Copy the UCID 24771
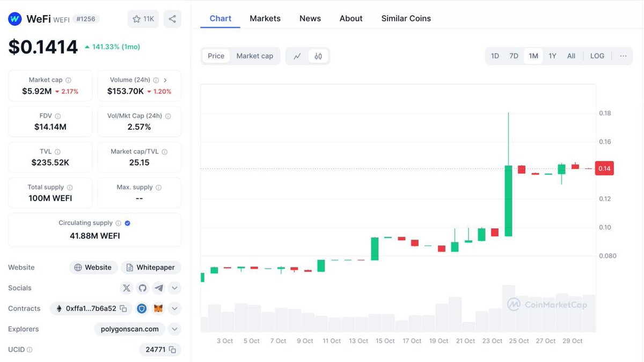Viewport: 644px width, 362px height. tap(172, 350)
